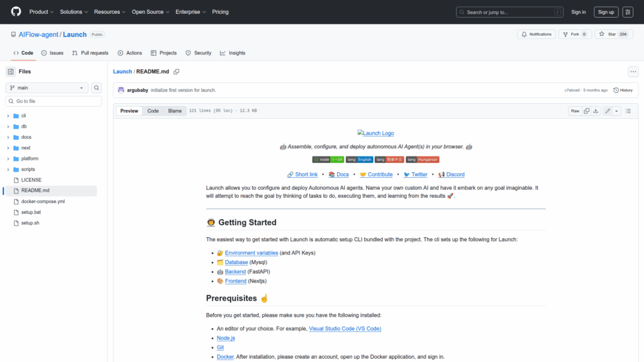
Task: Open docker-compose.yml in file tree
Action: coord(43,202)
